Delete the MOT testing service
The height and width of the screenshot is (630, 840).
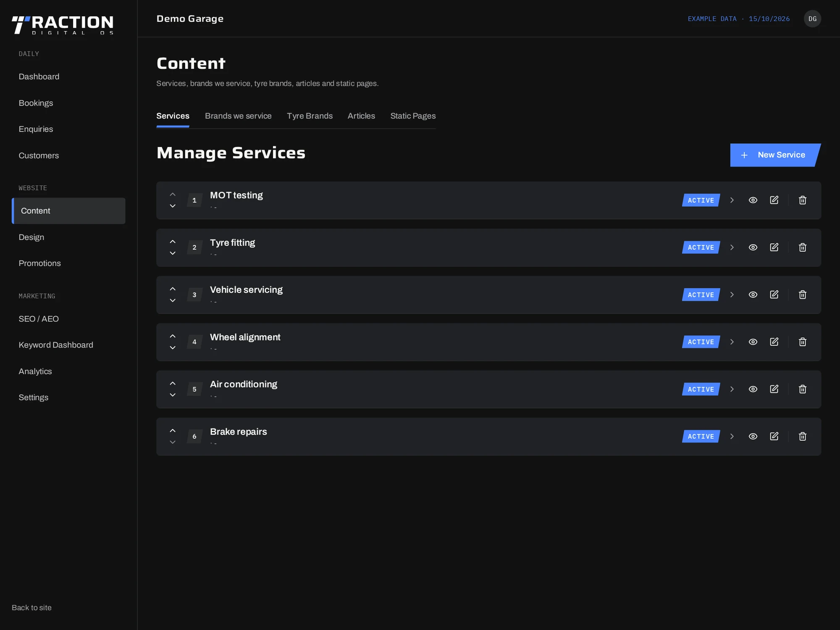(x=803, y=200)
